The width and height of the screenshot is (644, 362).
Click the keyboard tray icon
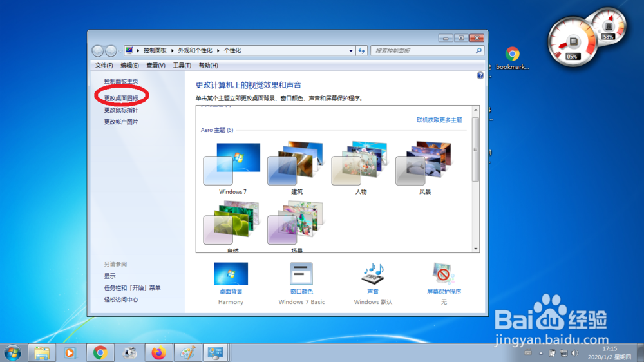click(528, 352)
